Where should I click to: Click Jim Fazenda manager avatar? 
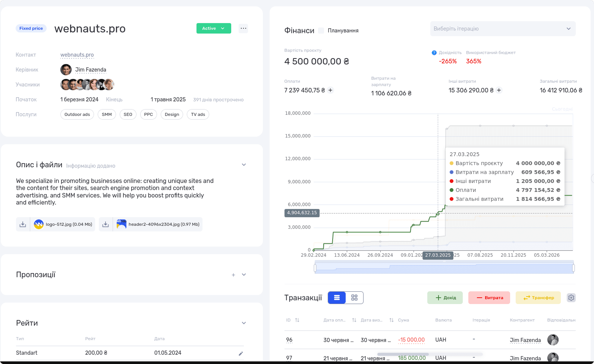[x=66, y=70]
